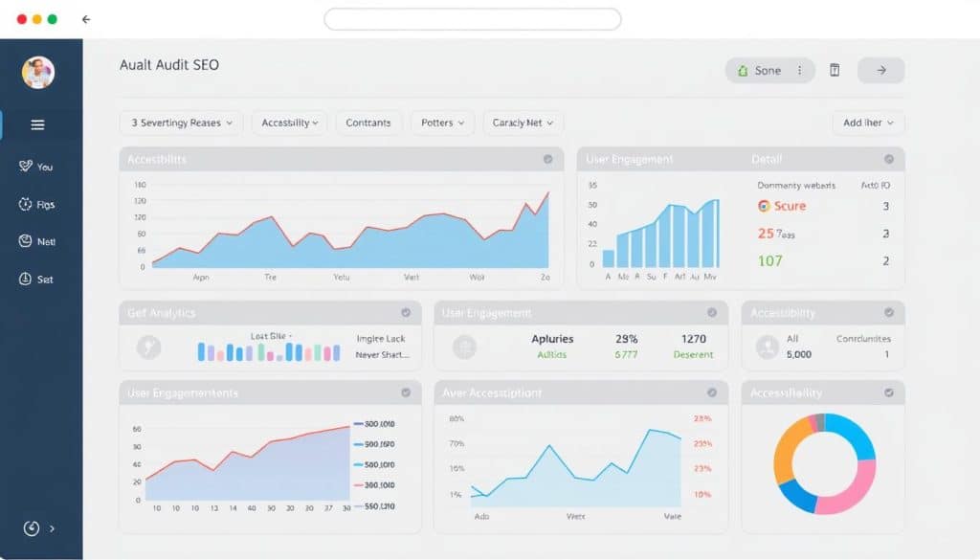This screenshot has height=560, width=980.
Task: Click the Conrcluncites label
Action: tap(863, 339)
